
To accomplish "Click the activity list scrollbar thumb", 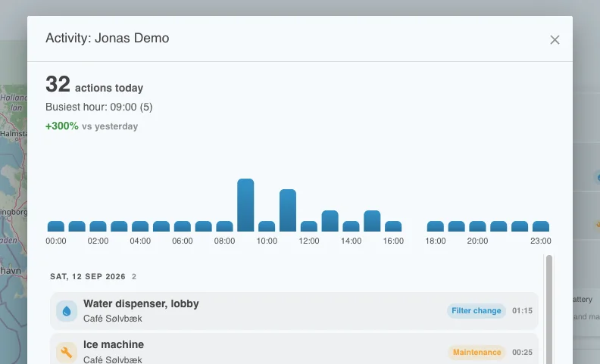I will point(549,309).
